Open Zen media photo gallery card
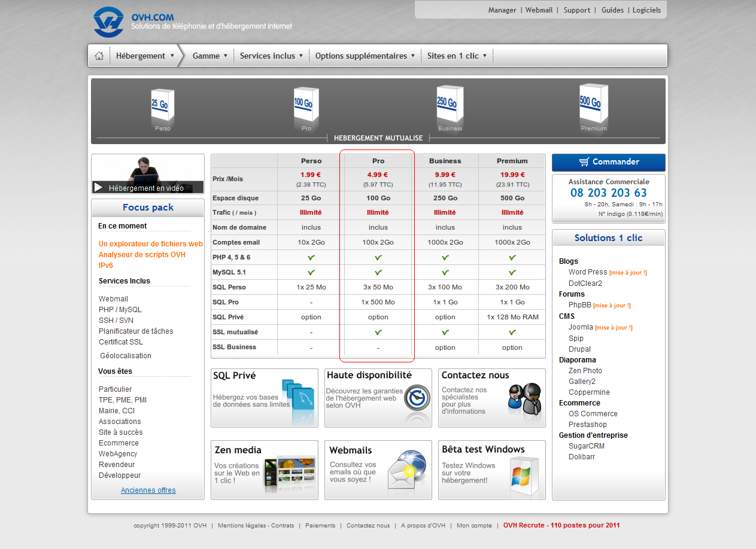This screenshot has height=549, width=756. click(265, 470)
